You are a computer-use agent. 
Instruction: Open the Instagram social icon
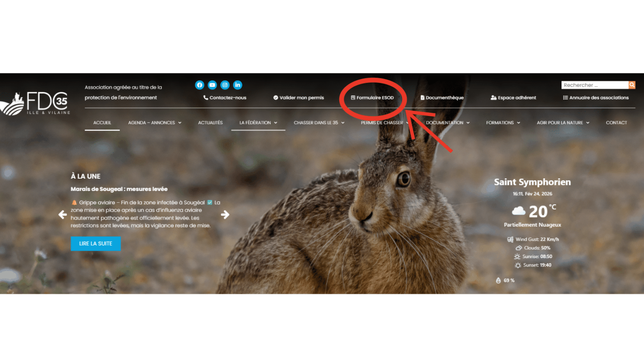225,85
